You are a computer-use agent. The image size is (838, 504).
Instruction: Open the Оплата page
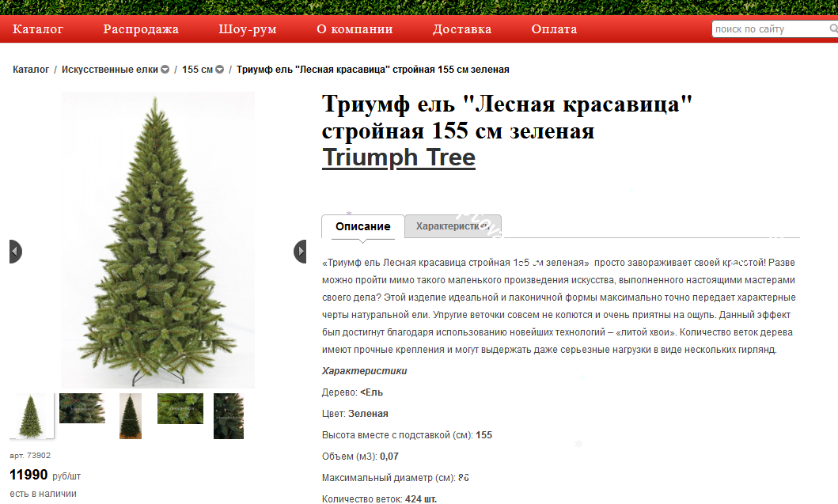click(x=554, y=28)
